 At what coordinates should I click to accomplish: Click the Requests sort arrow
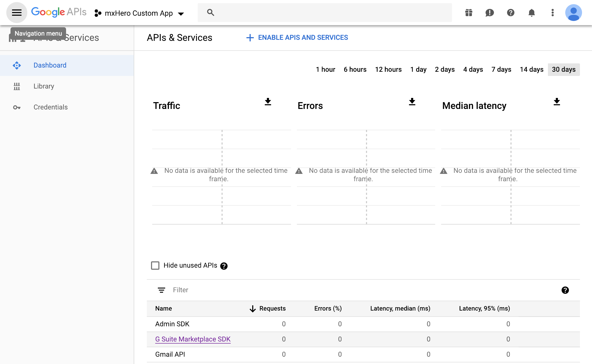(x=252, y=309)
